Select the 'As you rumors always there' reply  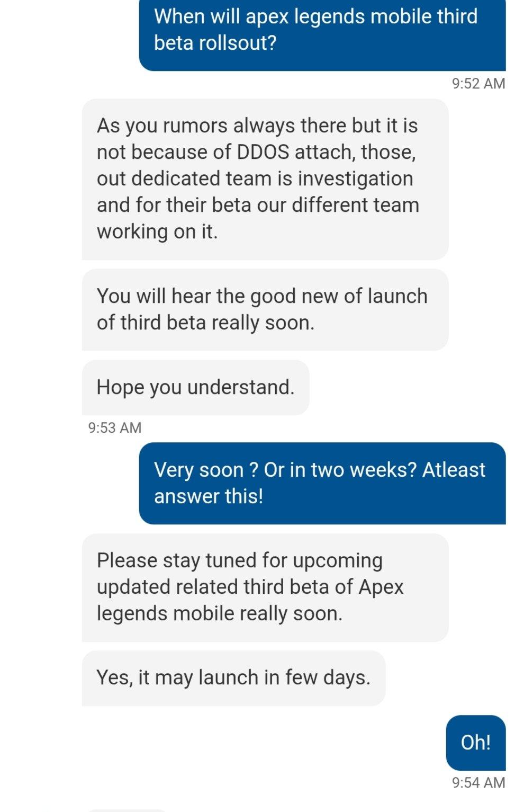[265, 179]
